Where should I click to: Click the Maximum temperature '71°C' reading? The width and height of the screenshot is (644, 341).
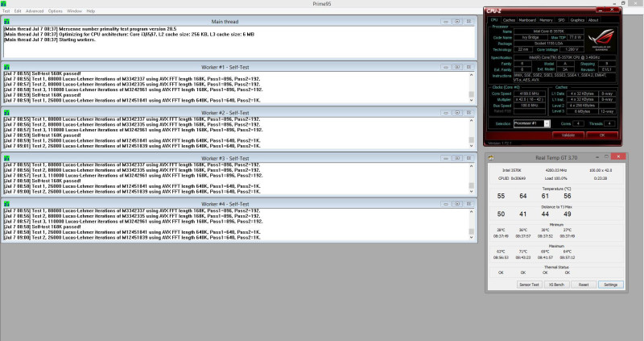point(522,252)
